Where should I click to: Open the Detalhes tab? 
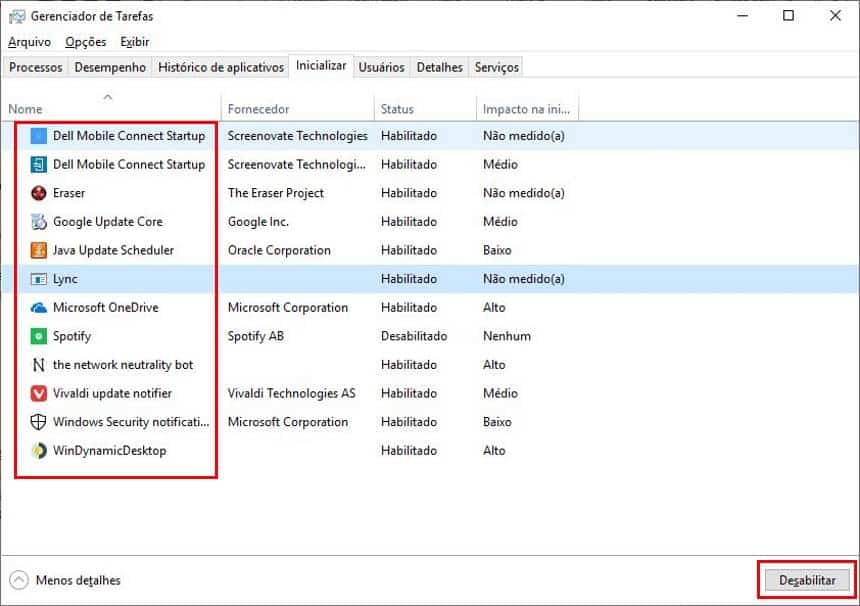pyautogui.click(x=440, y=67)
